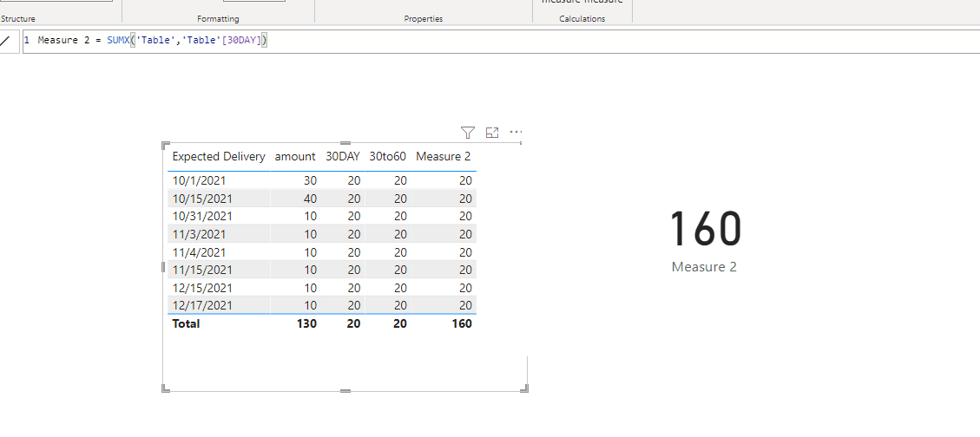Select the card visual showing 160

pos(704,229)
